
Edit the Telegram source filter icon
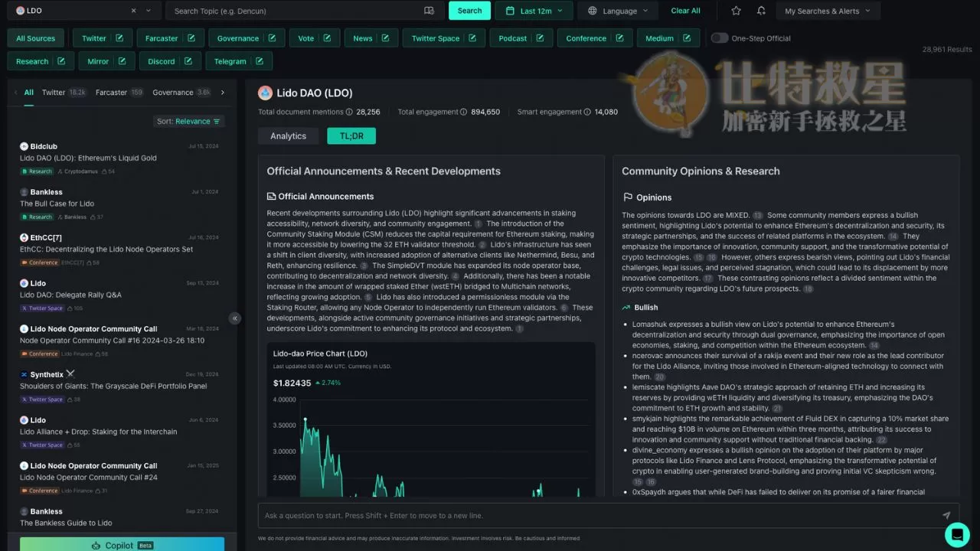click(260, 61)
